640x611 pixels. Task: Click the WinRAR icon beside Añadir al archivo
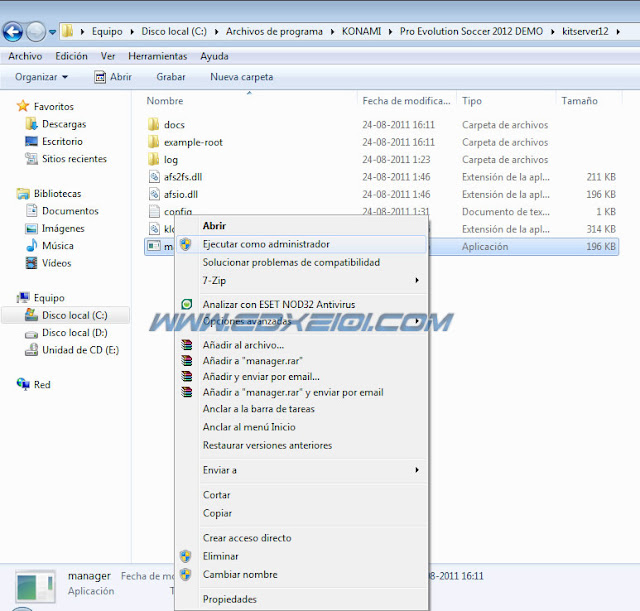tap(187, 345)
